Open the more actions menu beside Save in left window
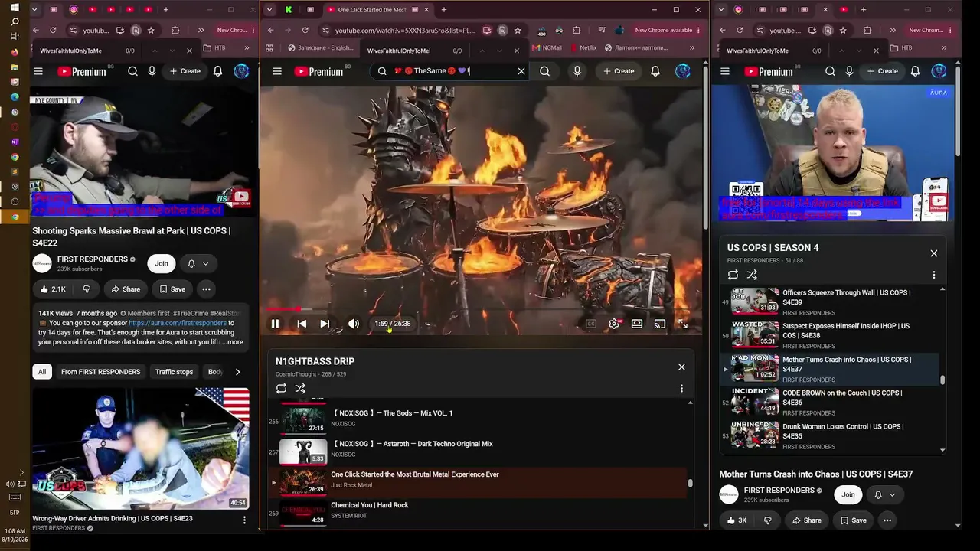This screenshot has height=551, width=980. (206, 289)
